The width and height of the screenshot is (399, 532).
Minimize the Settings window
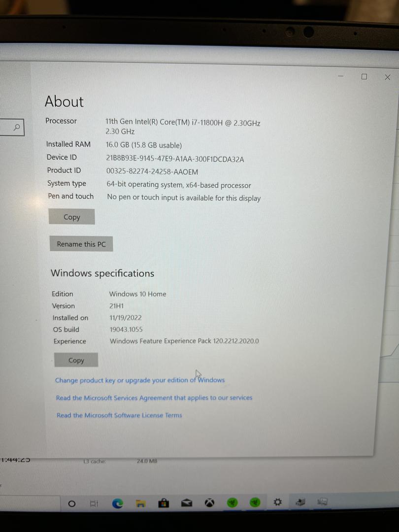(x=341, y=76)
